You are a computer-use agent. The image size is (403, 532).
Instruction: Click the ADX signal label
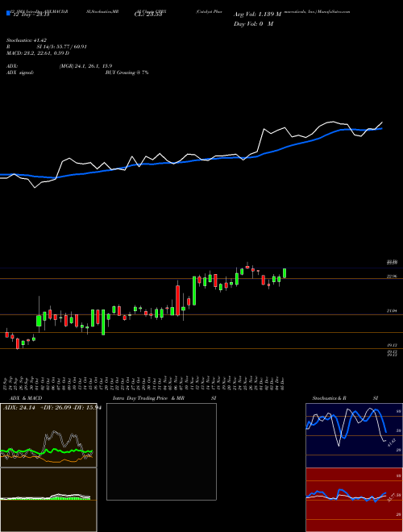coord(20,73)
